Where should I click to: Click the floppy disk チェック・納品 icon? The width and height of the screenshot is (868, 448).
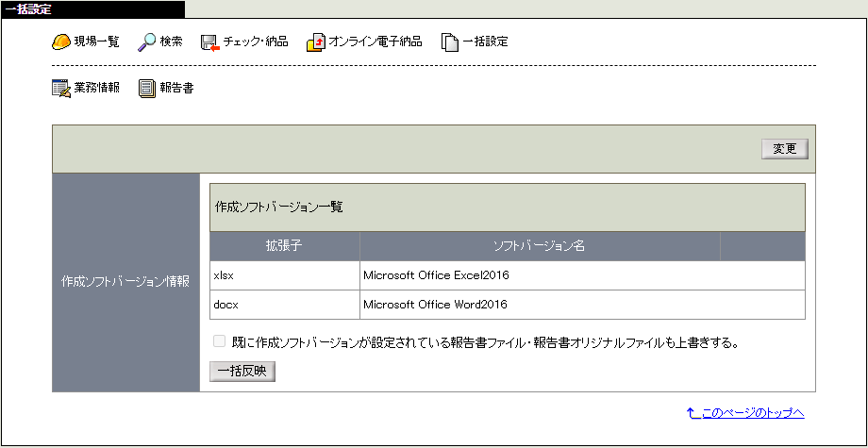click(x=210, y=42)
